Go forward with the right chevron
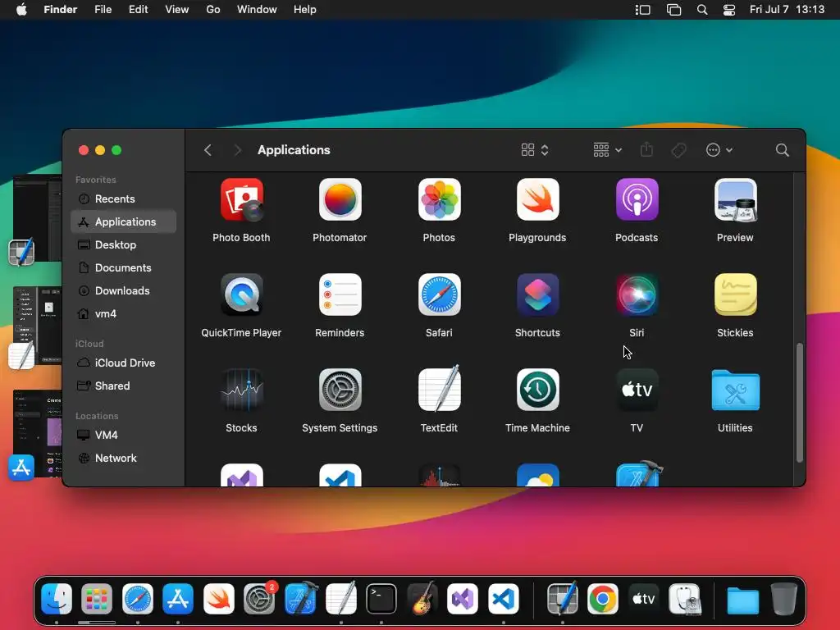Image resolution: width=840 pixels, height=630 pixels. 237,150
